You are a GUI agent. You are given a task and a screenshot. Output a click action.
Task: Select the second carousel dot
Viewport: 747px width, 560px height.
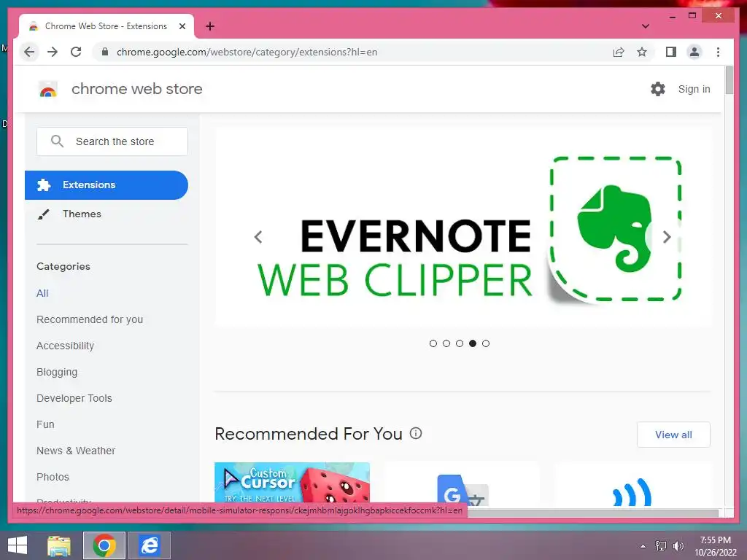tap(446, 343)
